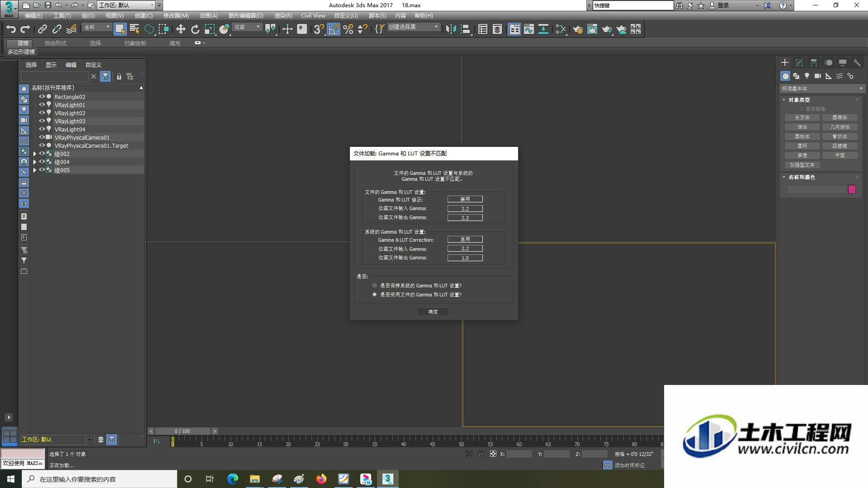Click the 长方体 box primitive button
Screen dimensions: 868x488
(802, 117)
